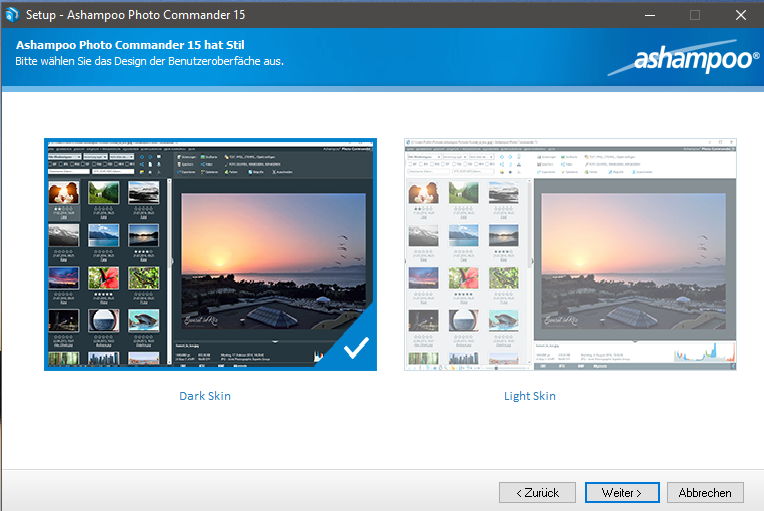This screenshot has width=764, height=511.
Task: Click the heading "Ashampoo Photo Commander 15 hat Stil"
Action: coord(130,45)
